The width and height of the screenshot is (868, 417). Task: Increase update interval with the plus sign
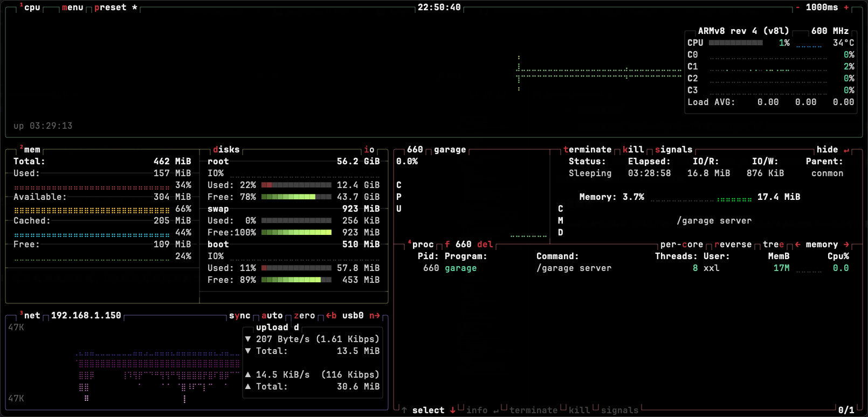coord(846,8)
